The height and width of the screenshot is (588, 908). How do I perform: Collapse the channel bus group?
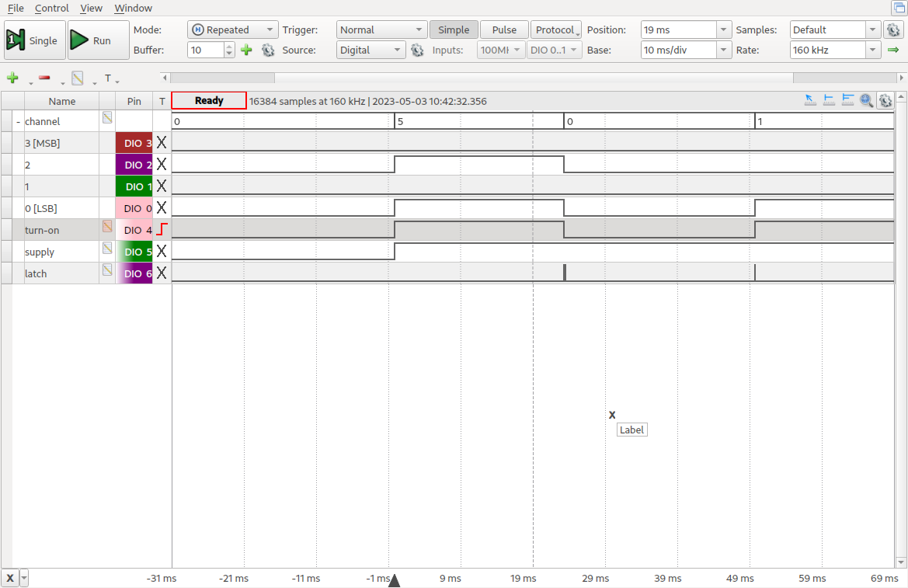[x=18, y=122]
